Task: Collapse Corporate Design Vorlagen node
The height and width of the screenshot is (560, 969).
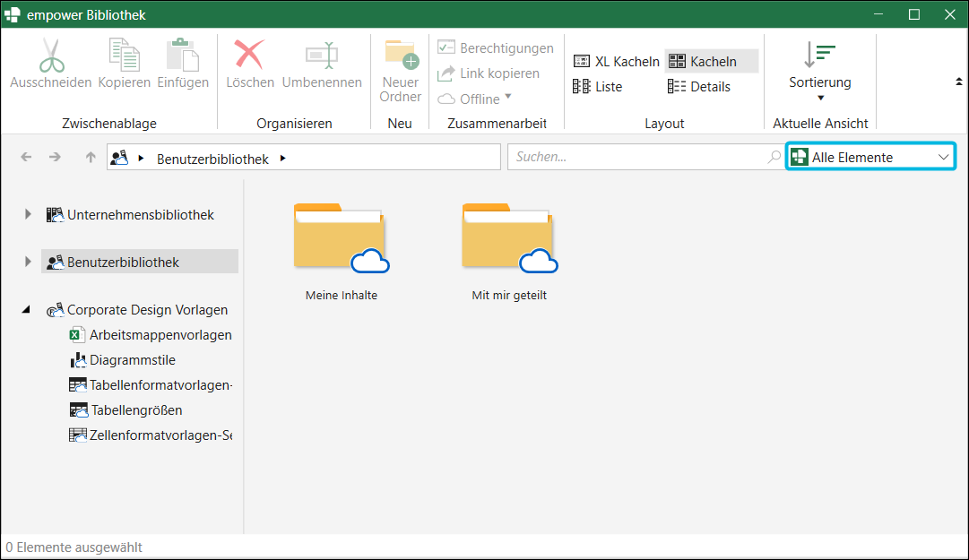Action: [x=26, y=309]
